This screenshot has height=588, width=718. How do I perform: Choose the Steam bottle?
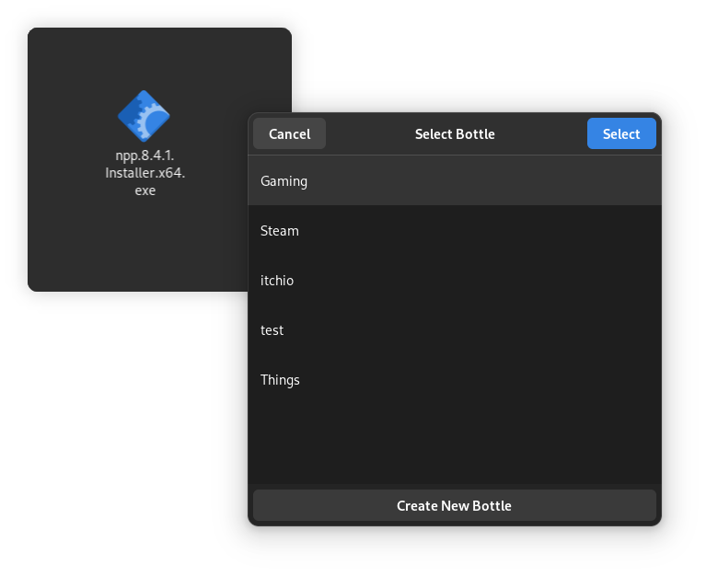[x=280, y=231]
